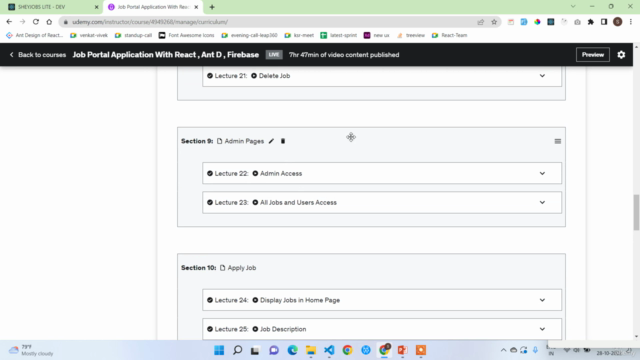This screenshot has width=640, height=360.
Task: Open Font Awesome Icons bookmark
Action: tap(187, 36)
